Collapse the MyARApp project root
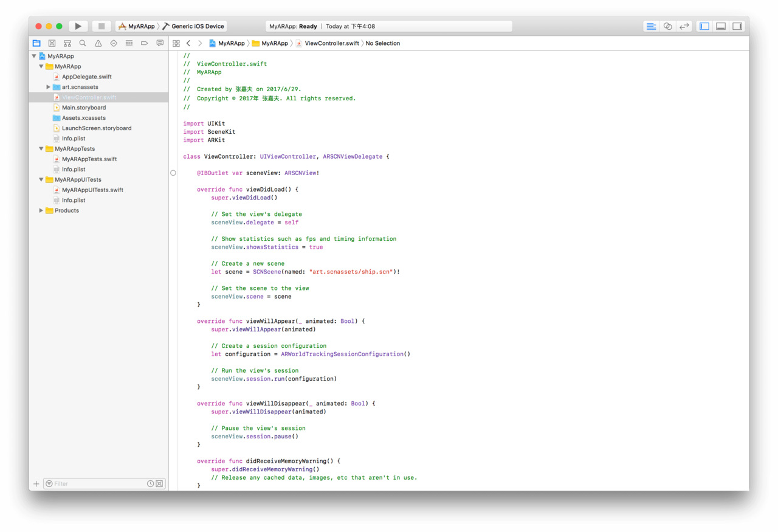The width and height of the screenshot is (778, 532). click(34, 56)
